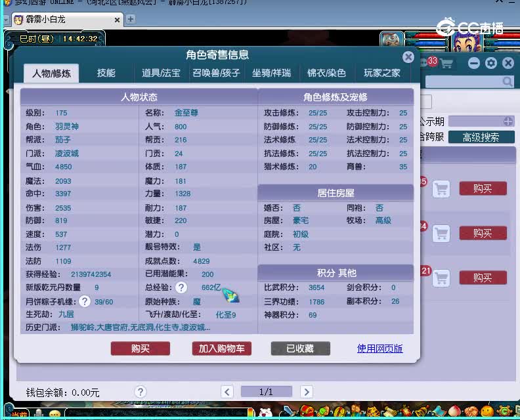Click 购买 for the third listing
520x420 pixels.
pos(483,278)
